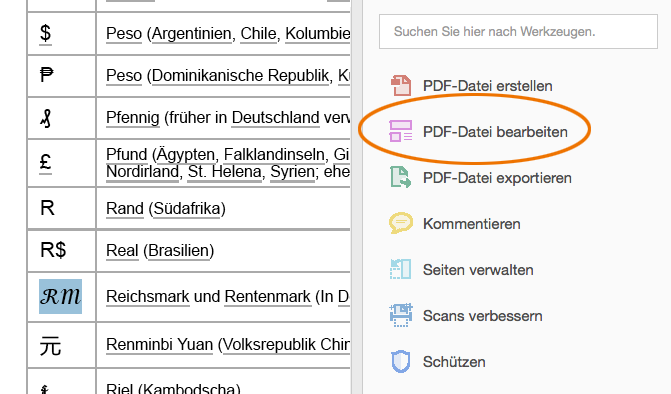Click the Kommentieren speech bubble icon
Image resolution: width=671 pixels, height=394 pixels.
[x=401, y=223]
